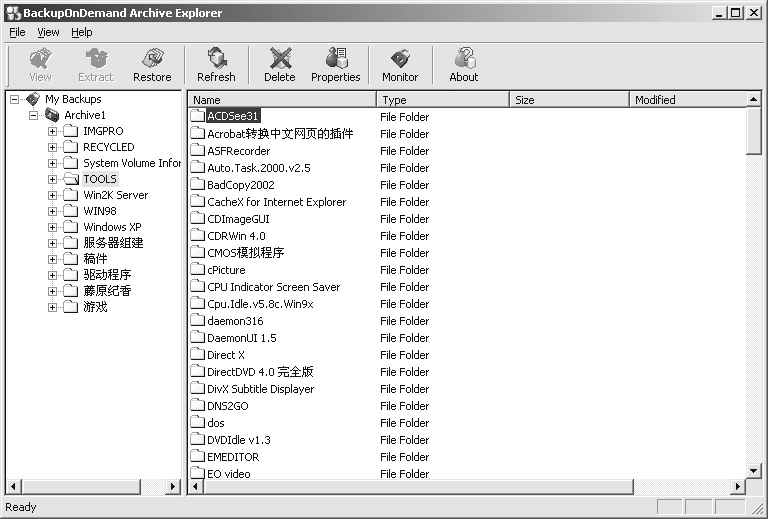
Task: Sort list by Name column header
Action: 282,100
